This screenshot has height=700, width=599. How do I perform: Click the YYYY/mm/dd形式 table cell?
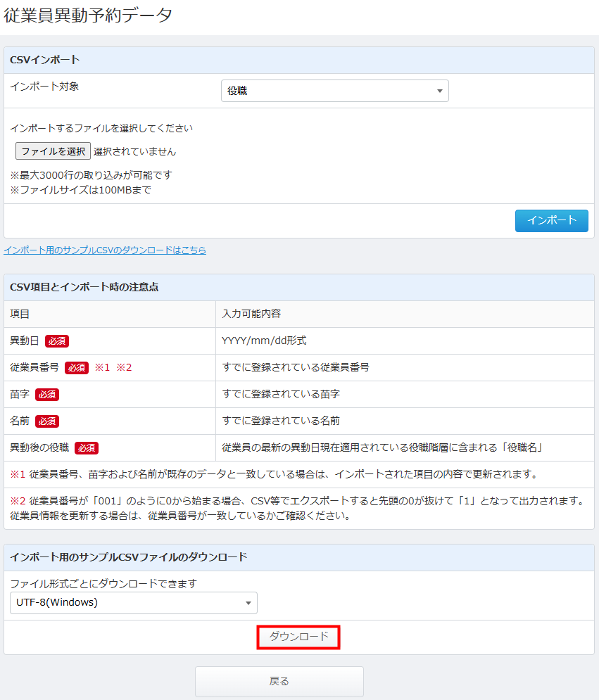pos(264,341)
